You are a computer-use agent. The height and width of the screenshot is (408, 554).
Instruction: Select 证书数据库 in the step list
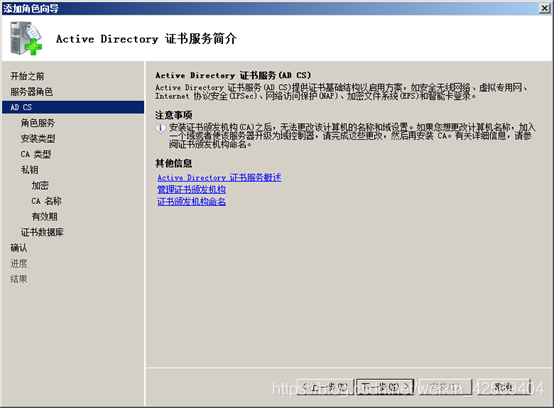pyautogui.click(x=42, y=232)
